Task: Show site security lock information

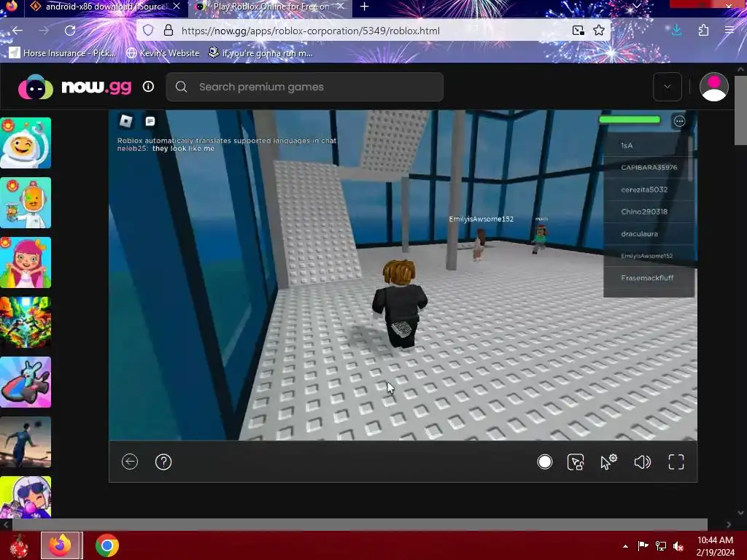Action: pos(169,31)
